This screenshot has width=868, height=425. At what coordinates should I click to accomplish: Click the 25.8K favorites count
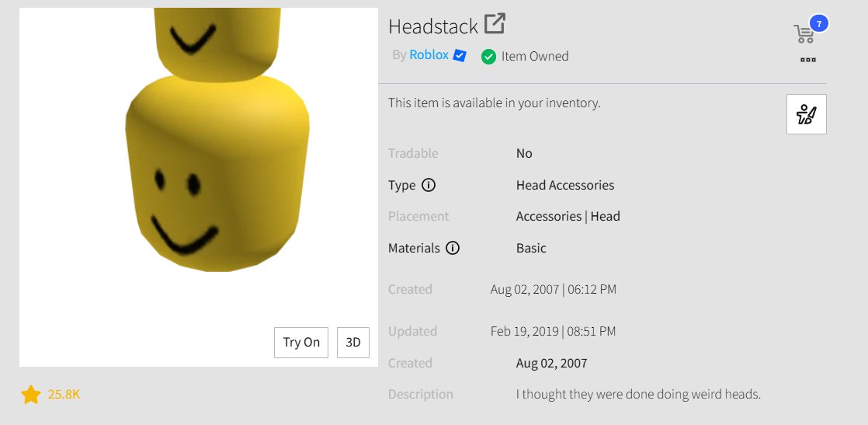64,395
